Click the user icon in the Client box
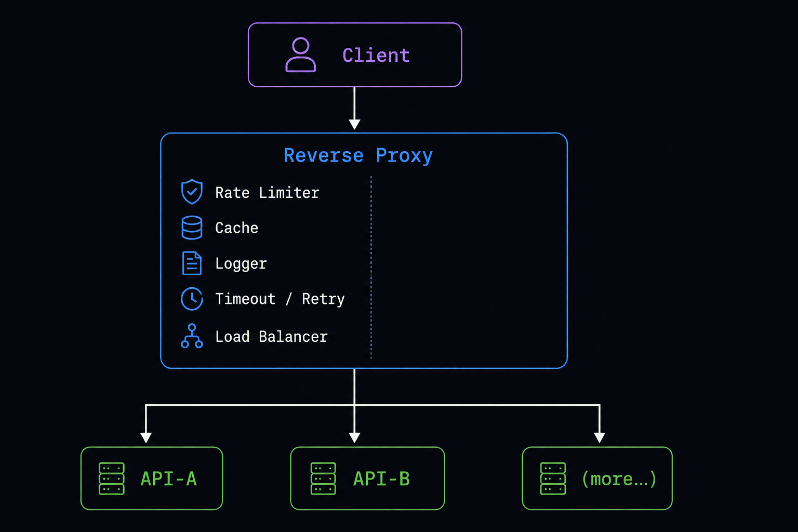The width and height of the screenshot is (798, 532). [x=301, y=55]
